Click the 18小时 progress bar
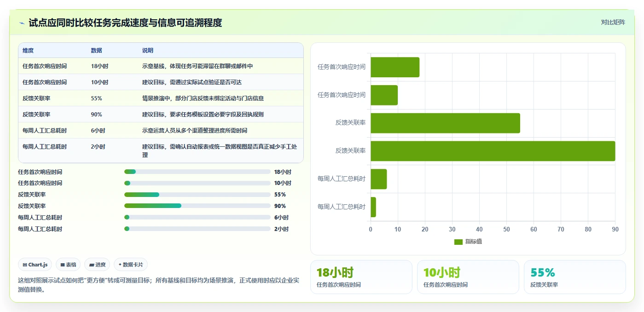Viewport: 644px width, 312px height. [x=197, y=172]
